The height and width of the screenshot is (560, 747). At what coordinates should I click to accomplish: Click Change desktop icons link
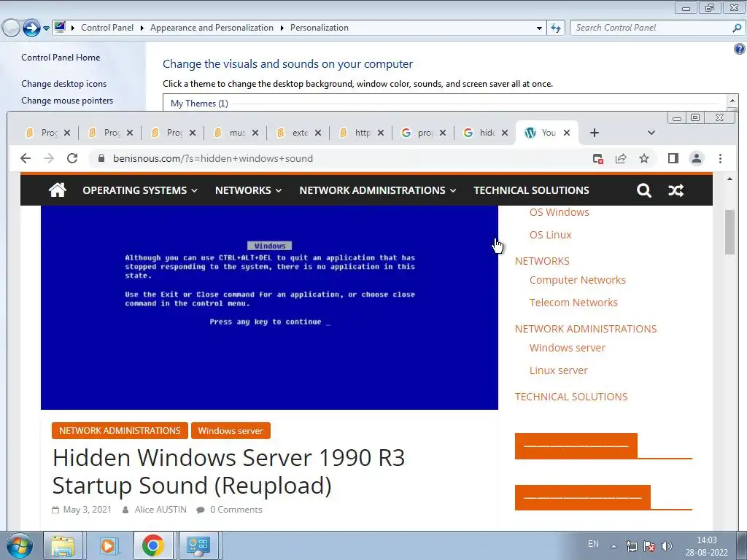point(64,84)
